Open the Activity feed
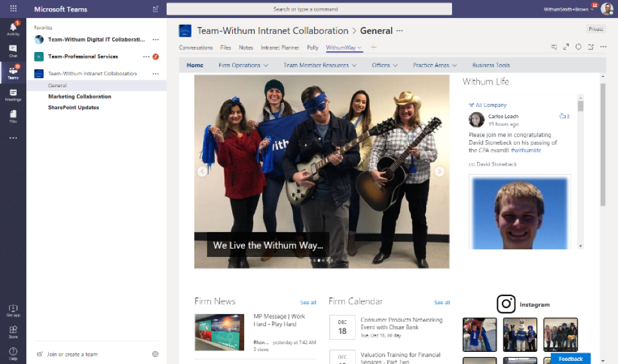 13,29
